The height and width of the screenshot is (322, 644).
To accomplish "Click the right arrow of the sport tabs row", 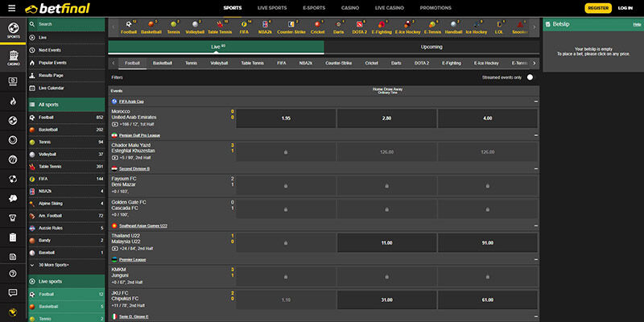I will pos(534,64).
